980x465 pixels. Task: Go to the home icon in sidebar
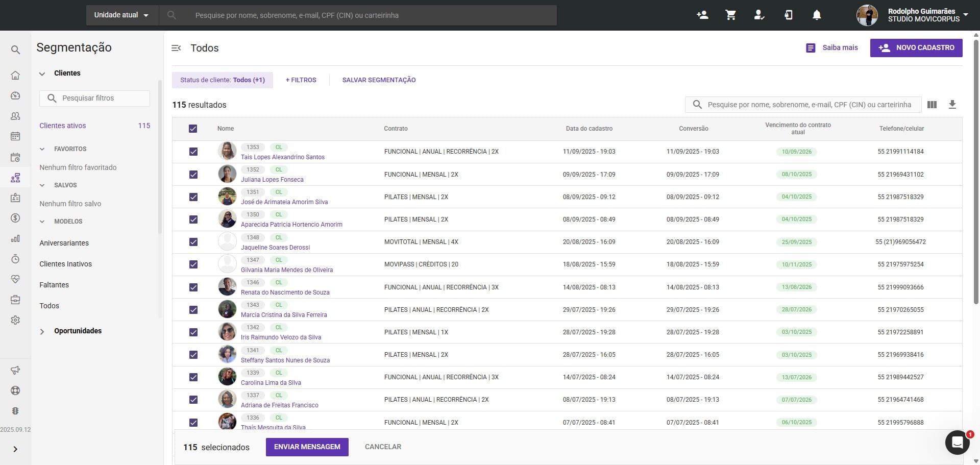15,76
